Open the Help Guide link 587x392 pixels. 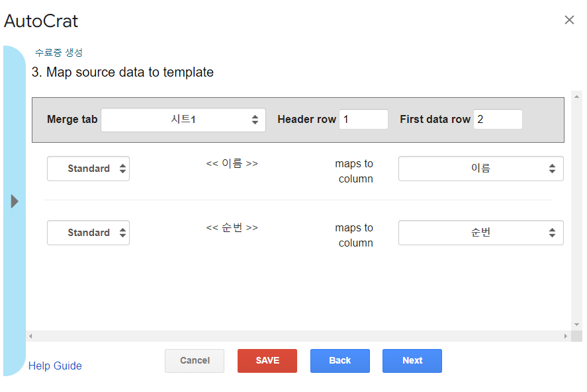55,366
